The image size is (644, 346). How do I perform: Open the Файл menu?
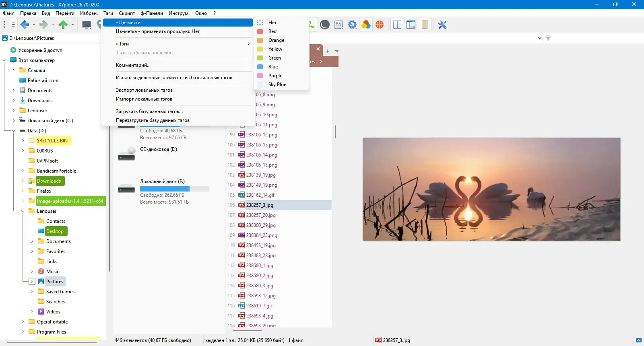8,13
